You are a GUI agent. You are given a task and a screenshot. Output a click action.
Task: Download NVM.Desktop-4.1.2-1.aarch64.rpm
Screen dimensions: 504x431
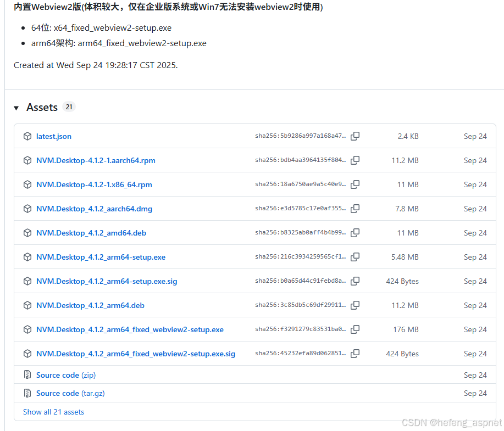click(96, 160)
